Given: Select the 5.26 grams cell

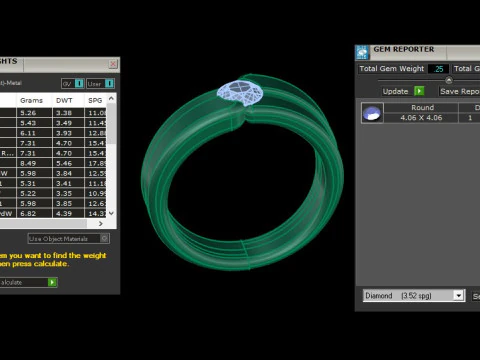Looking at the screenshot, I should point(34,113).
